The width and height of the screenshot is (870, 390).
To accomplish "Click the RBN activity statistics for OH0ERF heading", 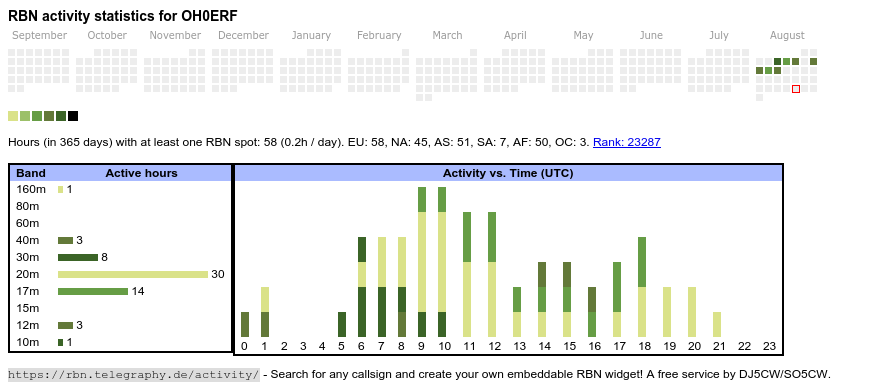I will pyautogui.click(x=123, y=16).
